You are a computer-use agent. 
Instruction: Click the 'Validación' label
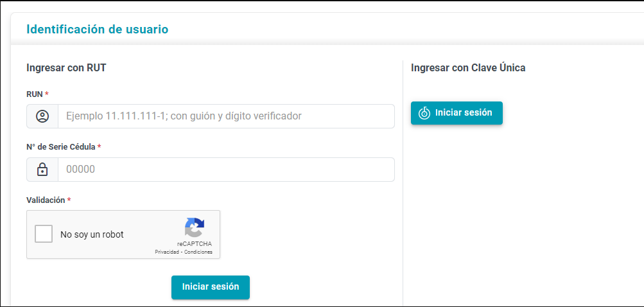pyautogui.click(x=46, y=200)
